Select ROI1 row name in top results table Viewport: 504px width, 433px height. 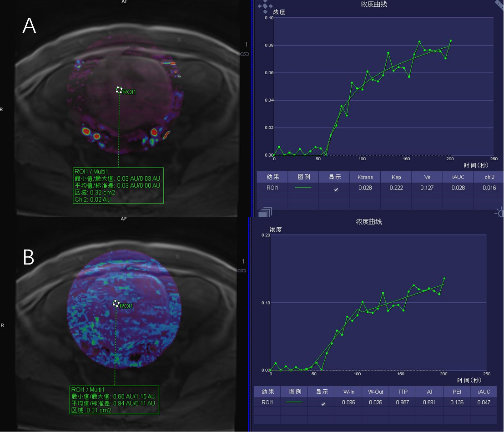272,187
